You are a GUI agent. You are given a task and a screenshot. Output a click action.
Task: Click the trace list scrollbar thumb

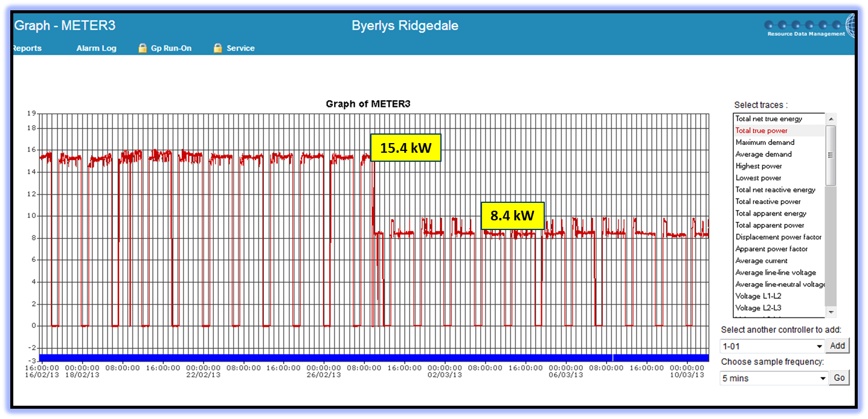click(x=831, y=155)
